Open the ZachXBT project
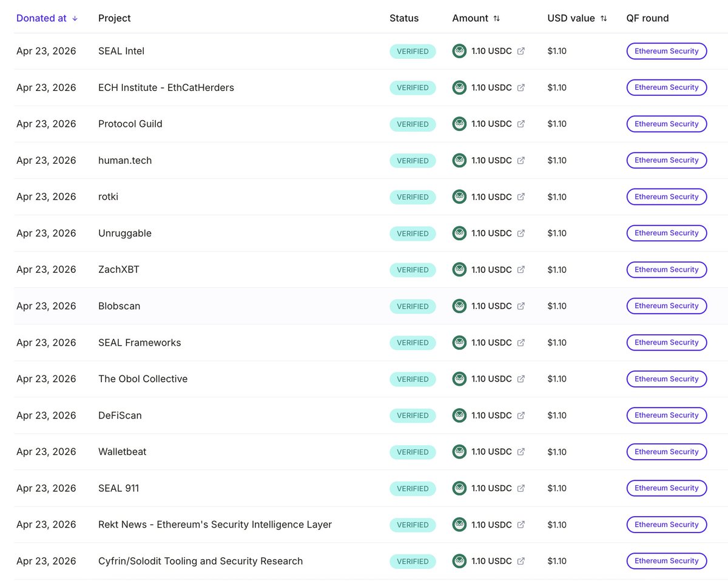Image resolution: width=728 pixels, height=581 pixels. [x=119, y=269]
